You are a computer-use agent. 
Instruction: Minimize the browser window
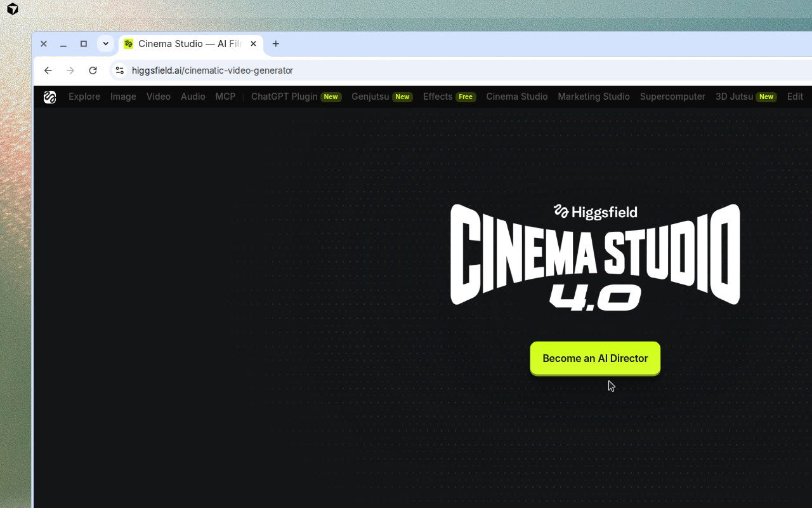click(x=63, y=44)
